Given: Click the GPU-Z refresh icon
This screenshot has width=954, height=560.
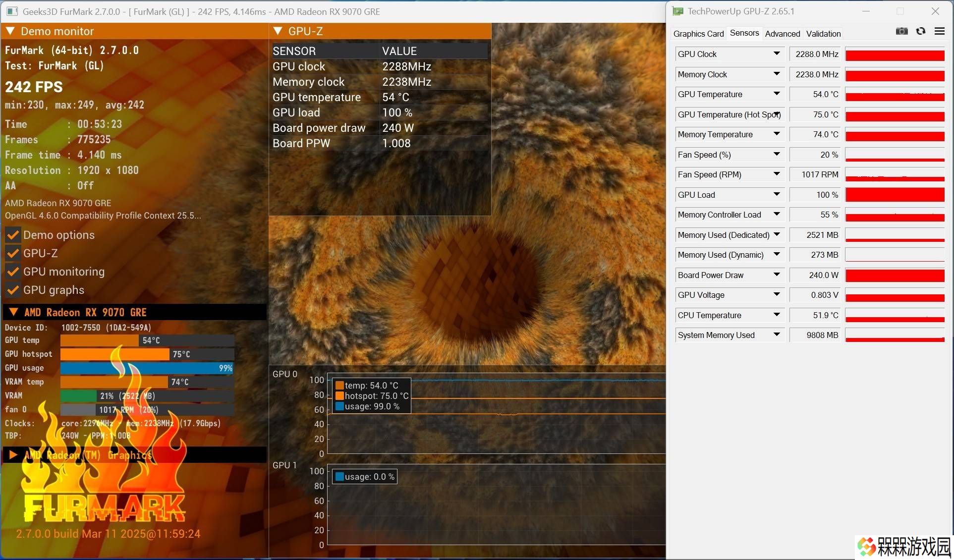Looking at the screenshot, I should click(921, 31).
